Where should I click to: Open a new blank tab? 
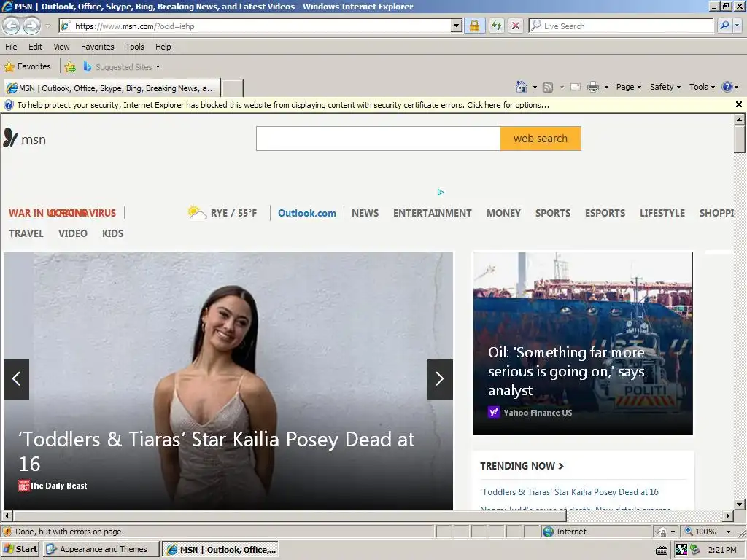[x=233, y=88]
